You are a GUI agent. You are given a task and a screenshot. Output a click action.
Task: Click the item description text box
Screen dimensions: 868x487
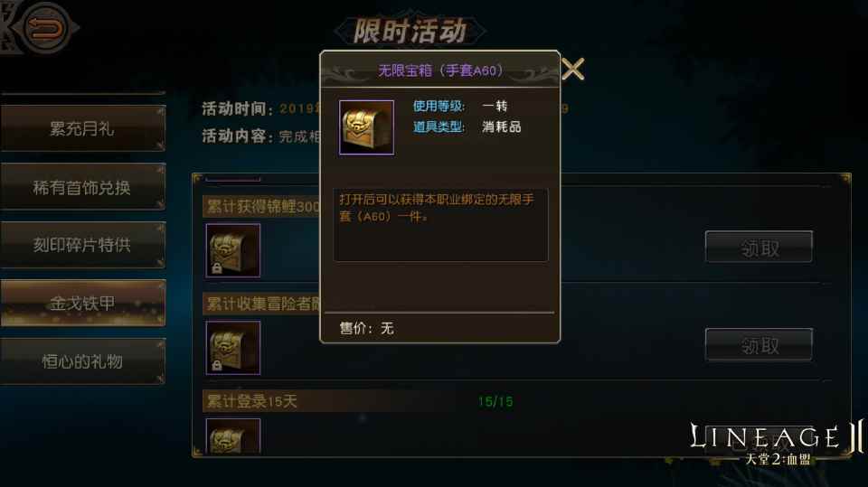440,225
